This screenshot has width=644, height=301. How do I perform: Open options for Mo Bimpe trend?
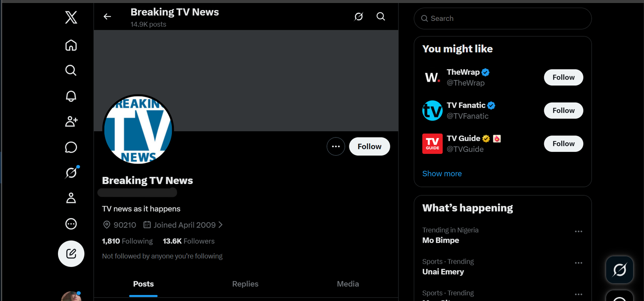[x=578, y=231]
